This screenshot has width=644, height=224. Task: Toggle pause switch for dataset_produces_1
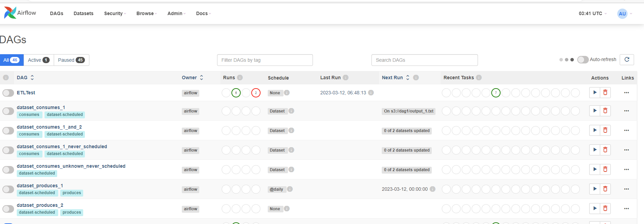[x=8, y=189]
